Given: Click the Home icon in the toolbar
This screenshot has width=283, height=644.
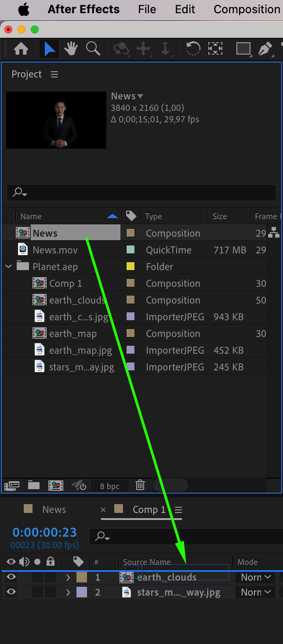Looking at the screenshot, I should click(x=21, y=49).
